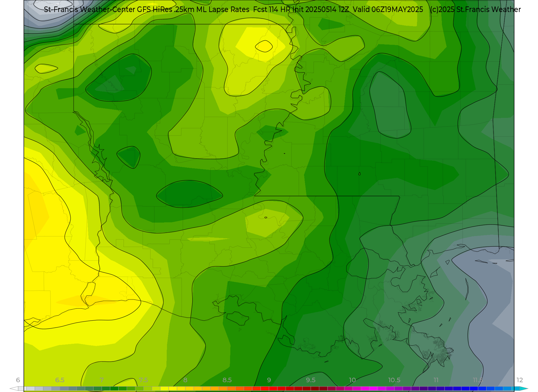Viewport: 538px width, 392px height.
Task: Click 'Valid 06Z19MAY2025' in the header
Action: point(388,10)
